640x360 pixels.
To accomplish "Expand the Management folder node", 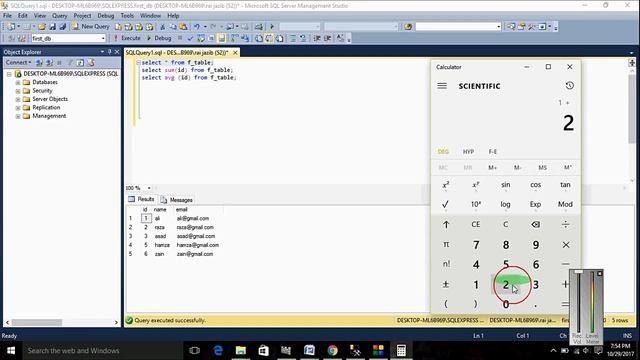I will pos(18,116).
